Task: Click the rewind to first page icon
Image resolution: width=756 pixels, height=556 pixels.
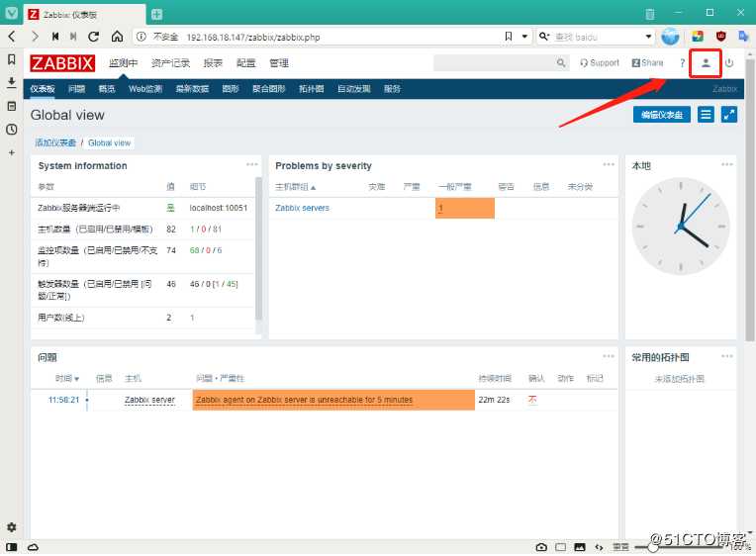Action: coord(55,37)
